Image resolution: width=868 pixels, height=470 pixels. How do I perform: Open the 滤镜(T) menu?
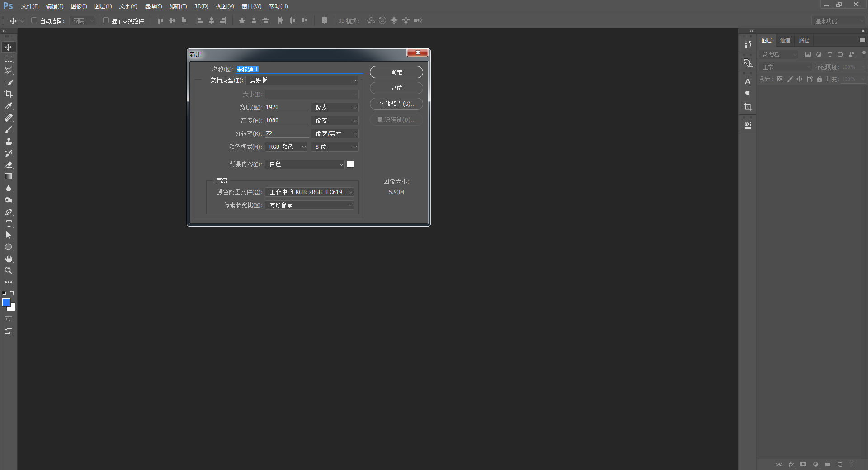178,6
